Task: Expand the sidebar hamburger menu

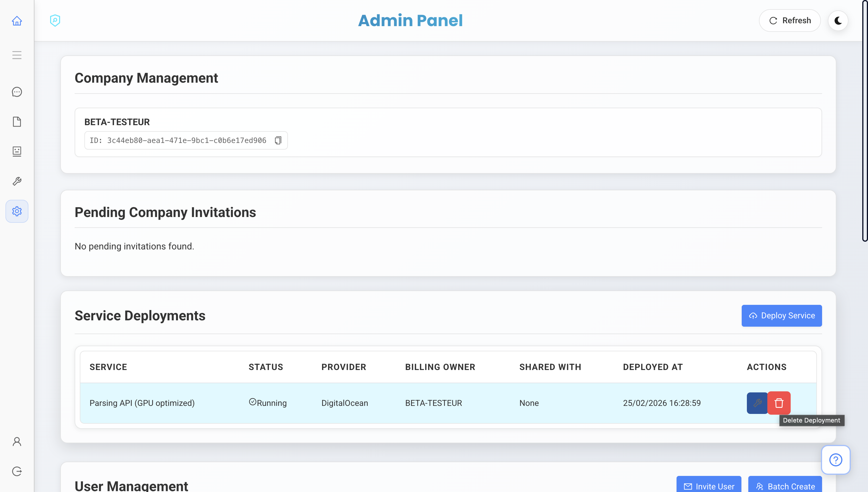Action: click(x=17, y=55)
